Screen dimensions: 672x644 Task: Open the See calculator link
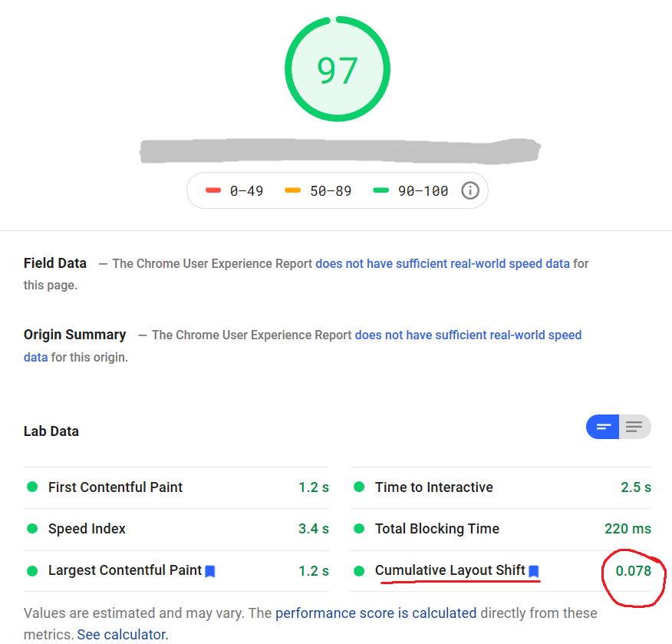tap(121, 634)
